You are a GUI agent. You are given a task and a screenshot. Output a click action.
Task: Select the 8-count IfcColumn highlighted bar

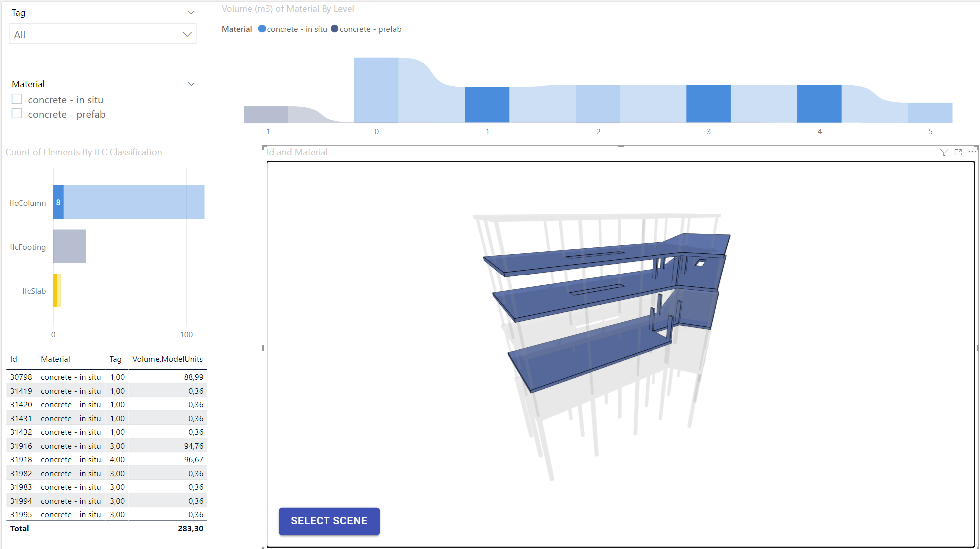click(x=58, y=202)
